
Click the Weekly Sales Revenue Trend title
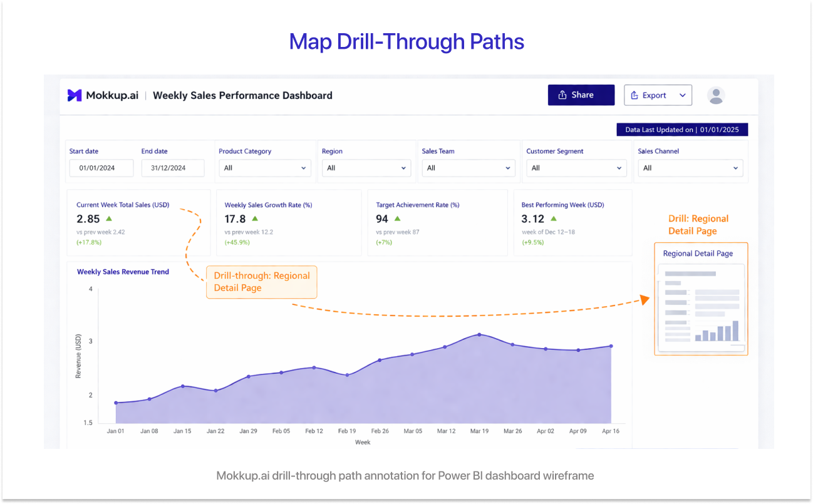123,272
